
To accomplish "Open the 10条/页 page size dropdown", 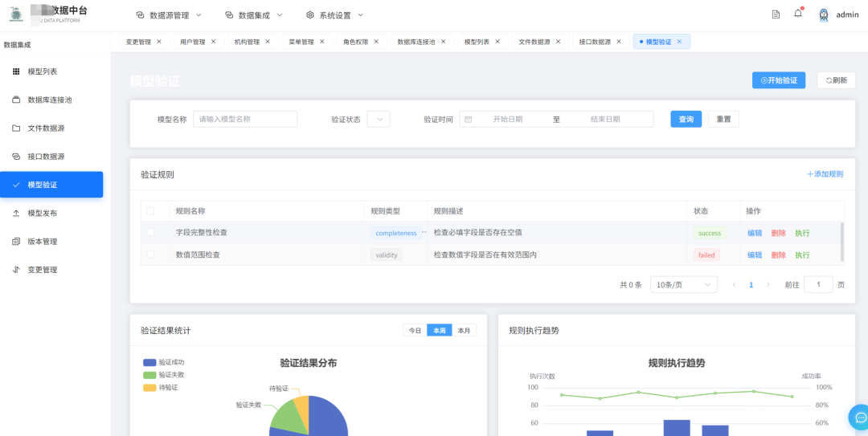I will pyautogui.click(x=684, y=284).
